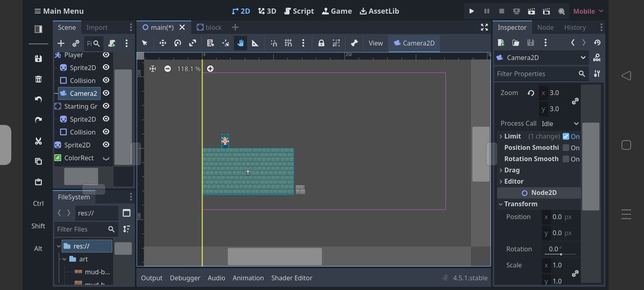Select the Rotate Mode tool
This screenshot has width=644, height=290.
[178, 43]
